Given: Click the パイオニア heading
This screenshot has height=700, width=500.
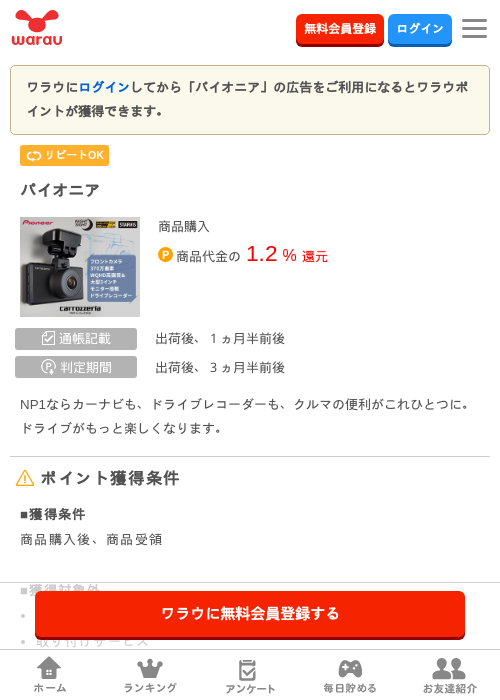Looking at the screenshot, I should pyautogui.click(x=60, y=190).
